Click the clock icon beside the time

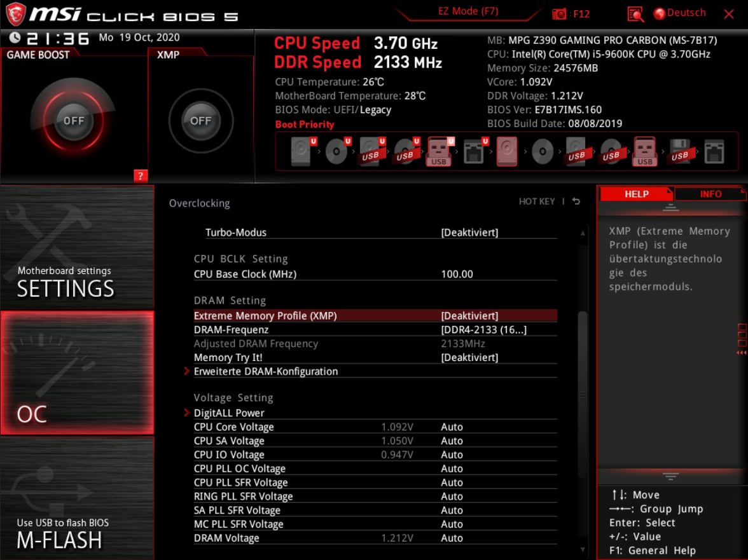coord(15,37)
